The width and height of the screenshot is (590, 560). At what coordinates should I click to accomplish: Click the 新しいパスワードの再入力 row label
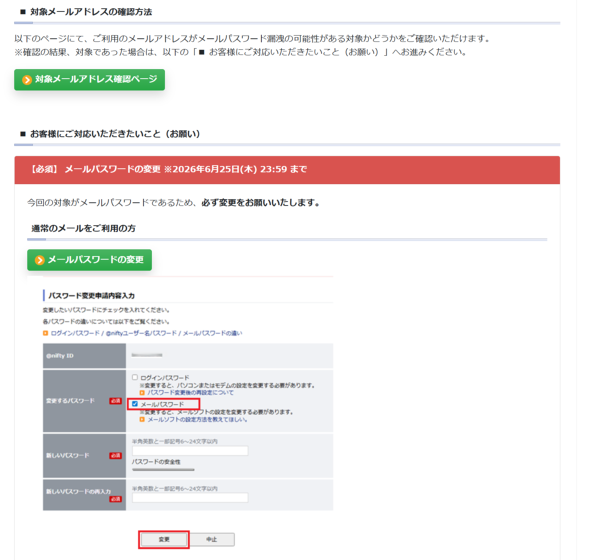78,492
